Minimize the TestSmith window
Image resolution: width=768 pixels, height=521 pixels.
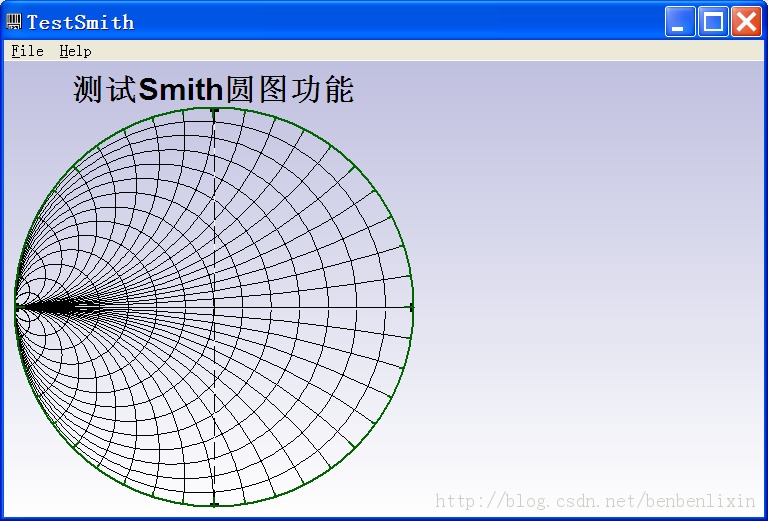point(680,21)
